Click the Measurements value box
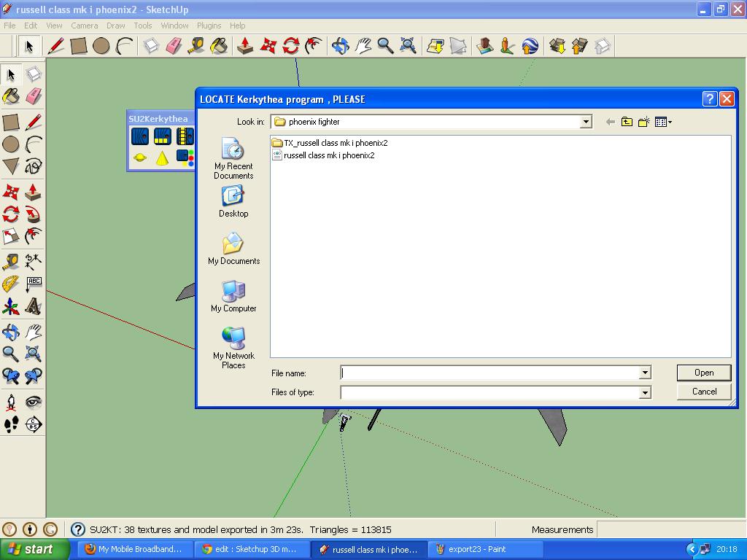747x560 pixels. tap(671, 529)
